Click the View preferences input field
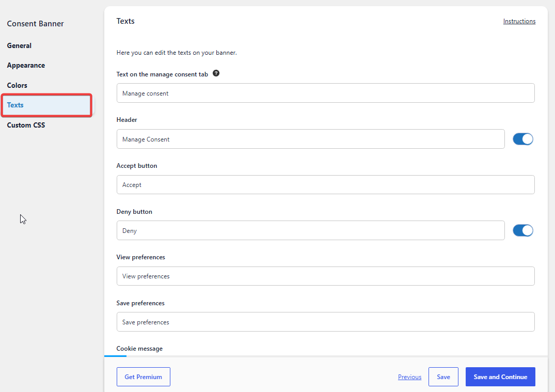 [325, 276]
